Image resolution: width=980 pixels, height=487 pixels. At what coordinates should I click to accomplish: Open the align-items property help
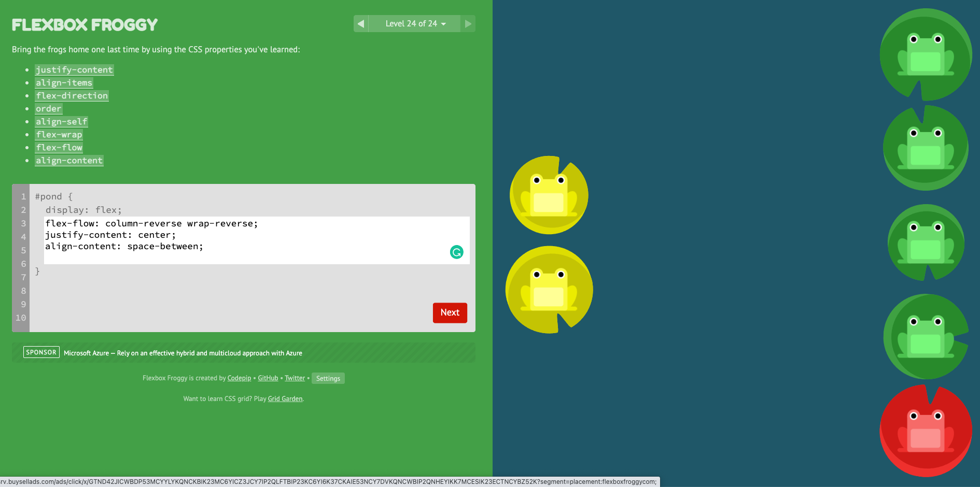point(64,83)
